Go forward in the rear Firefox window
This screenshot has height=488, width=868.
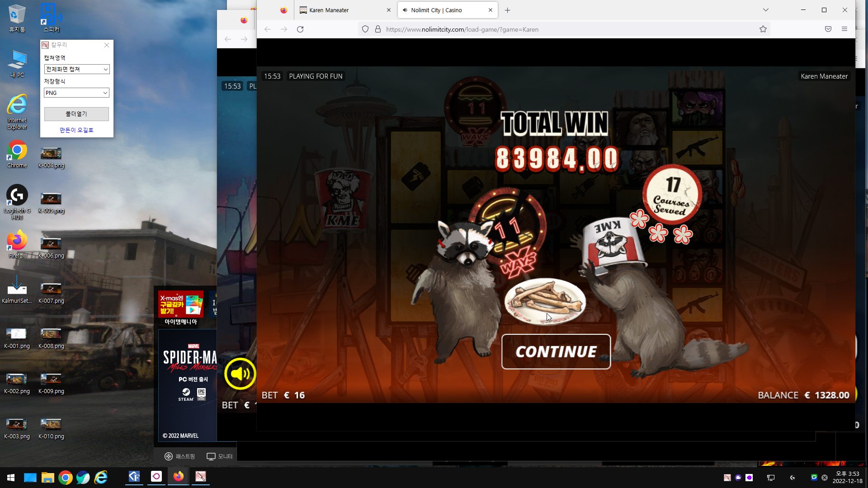244,39
